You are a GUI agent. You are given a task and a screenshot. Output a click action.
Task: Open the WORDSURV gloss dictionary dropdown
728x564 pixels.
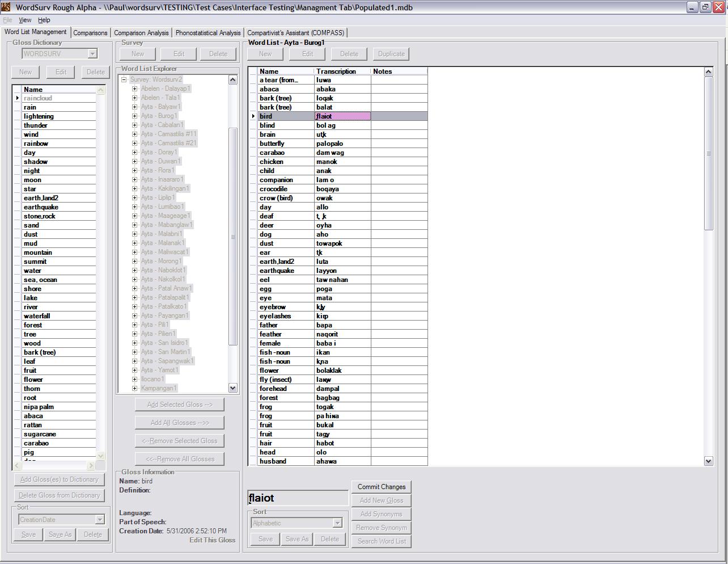click(x=92, y=54)
